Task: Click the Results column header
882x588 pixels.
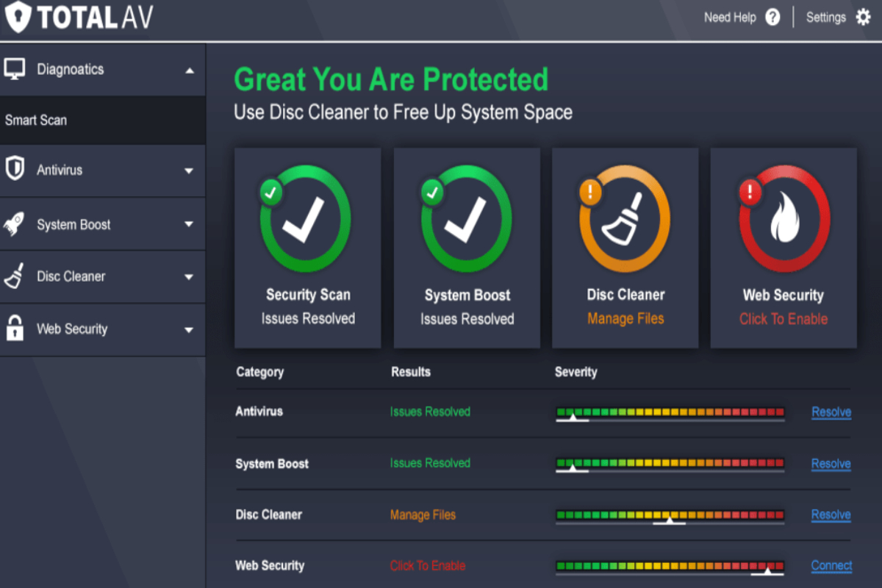Action: [411, 372]
